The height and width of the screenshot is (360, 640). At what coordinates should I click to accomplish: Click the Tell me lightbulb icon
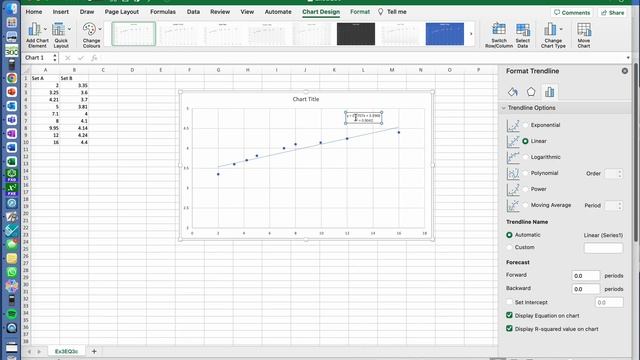[x=380, y=12]
